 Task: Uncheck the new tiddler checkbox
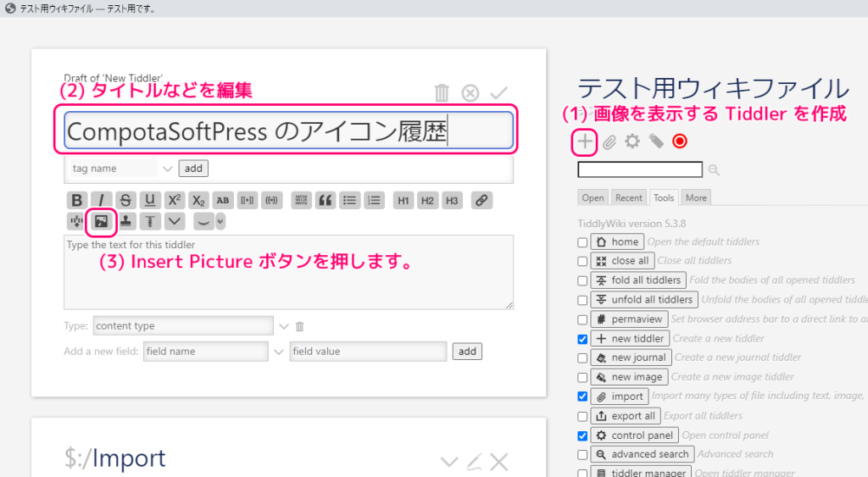pyautogui.click(x=582, y=339)
